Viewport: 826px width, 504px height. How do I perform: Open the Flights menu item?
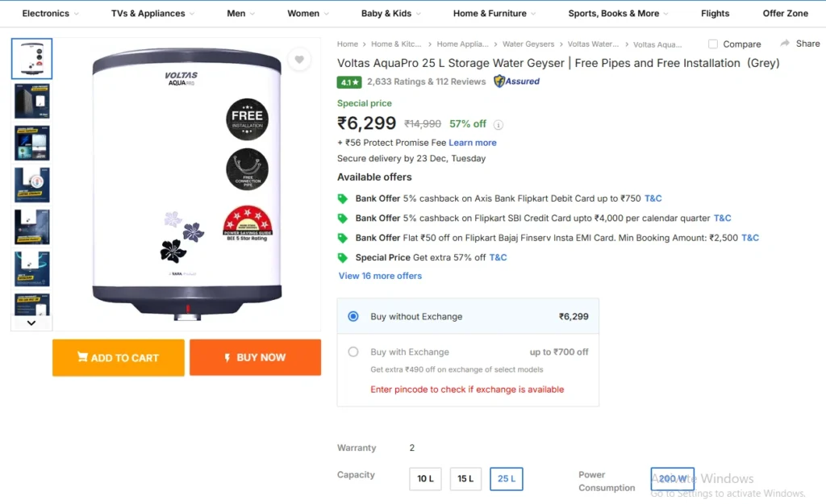(715, 14)
